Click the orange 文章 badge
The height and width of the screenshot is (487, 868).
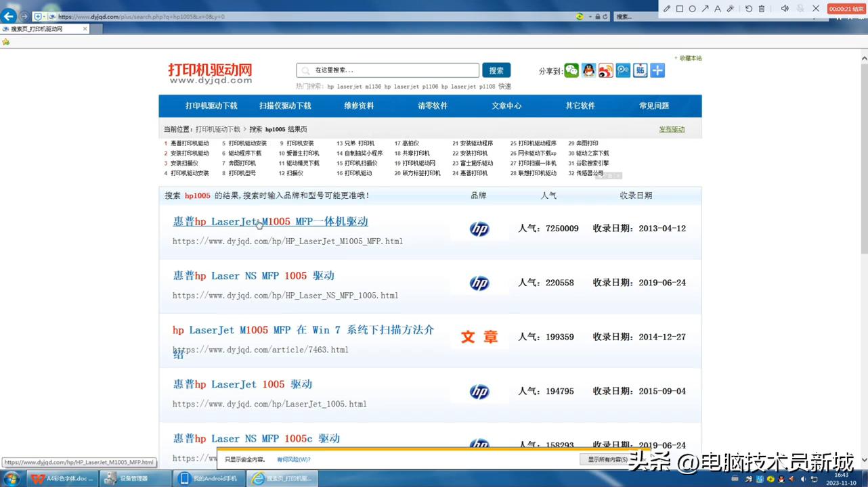click(x=479, y=337)
